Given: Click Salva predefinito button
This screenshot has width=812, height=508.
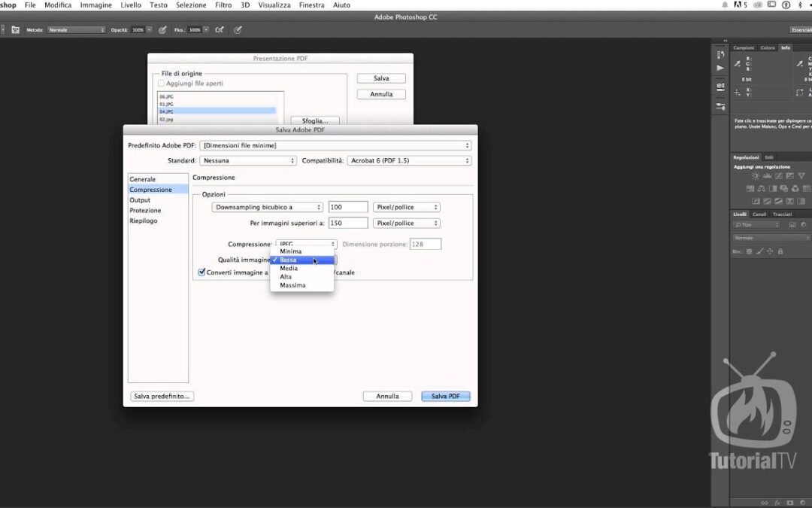Looking at the screenshot, I should [162, 396].
